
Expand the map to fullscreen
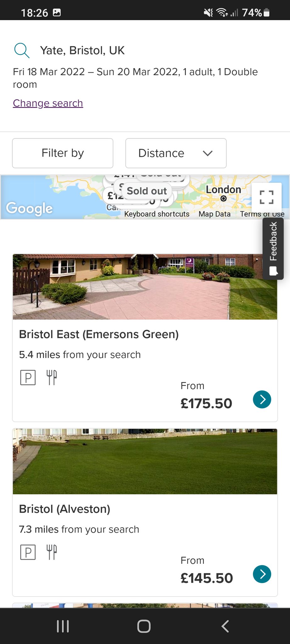(266, 197)
